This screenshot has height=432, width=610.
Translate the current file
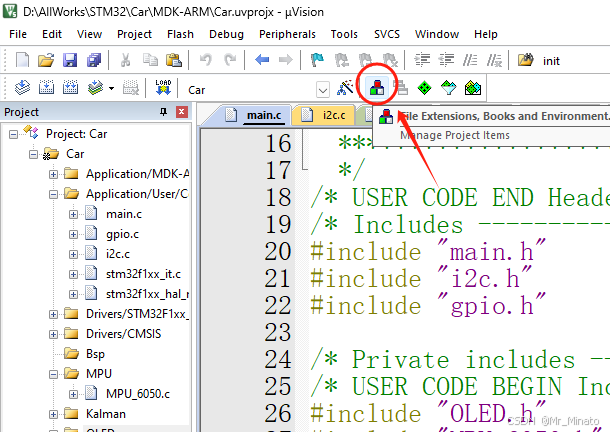[22, 88]
